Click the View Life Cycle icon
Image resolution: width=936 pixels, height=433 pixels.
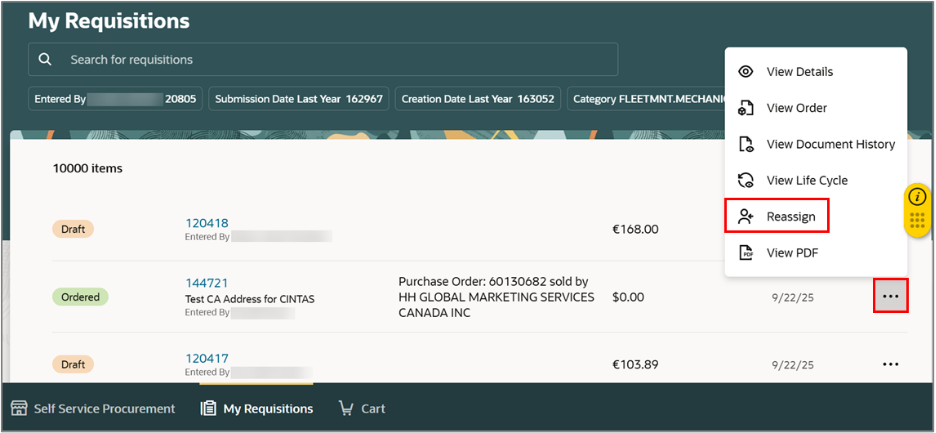pyautogui.click(x=746, y=180)
